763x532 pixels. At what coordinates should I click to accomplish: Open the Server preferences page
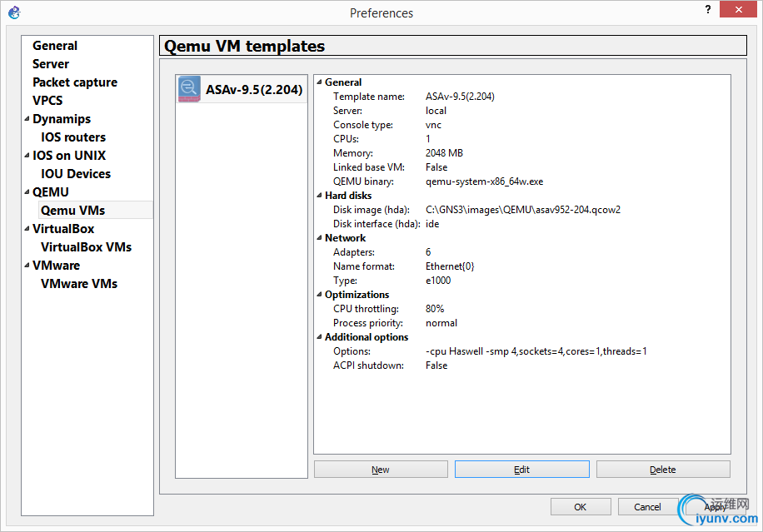(51, 64)
